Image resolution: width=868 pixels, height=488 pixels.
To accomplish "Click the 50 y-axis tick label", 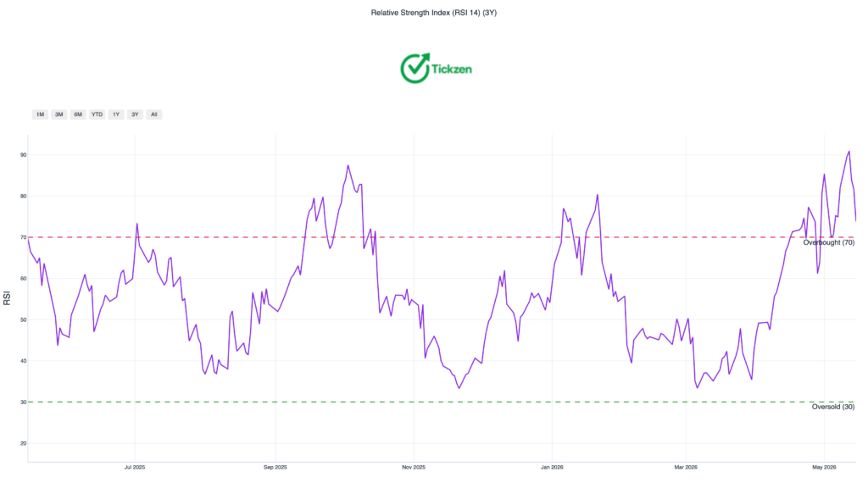I will point(23,319).
